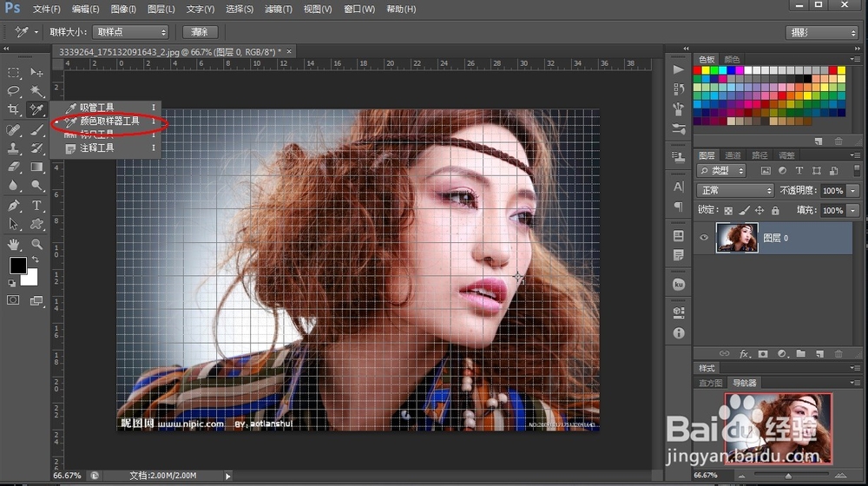This screenshot has width=868, height=486.
Task: Select the Rectangular Marquee tool
Action: pyautogui.click(x=14, y=73)
